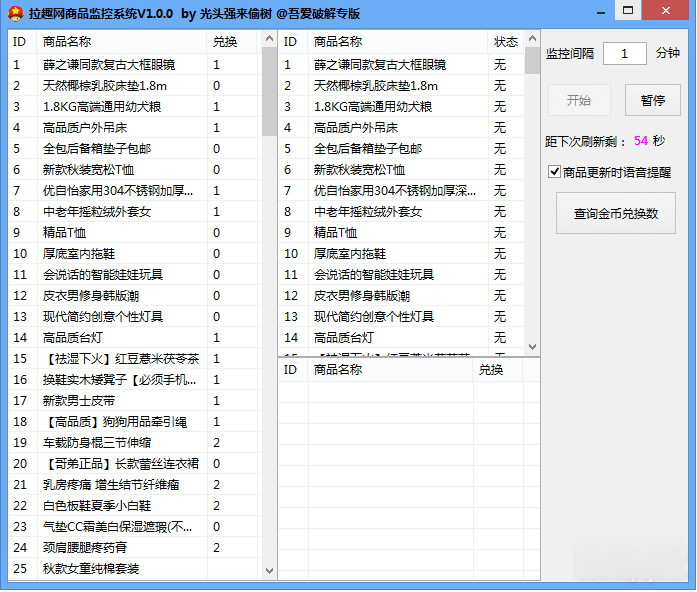Screen dimensions: 697x592
Task: Toggle the 商品更新时语音提醒 checkbox
Action: (x=555, y=172)
